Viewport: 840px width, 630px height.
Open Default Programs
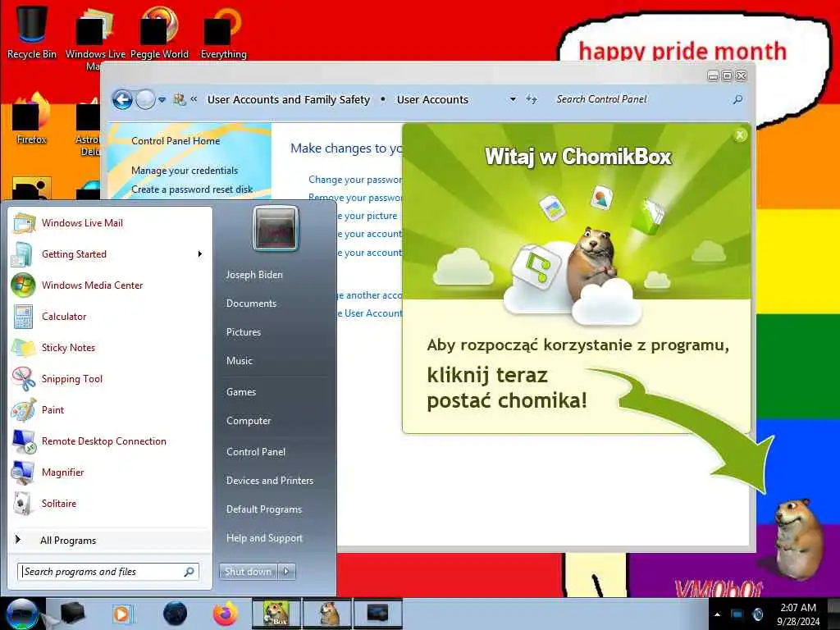pos(264,509)
